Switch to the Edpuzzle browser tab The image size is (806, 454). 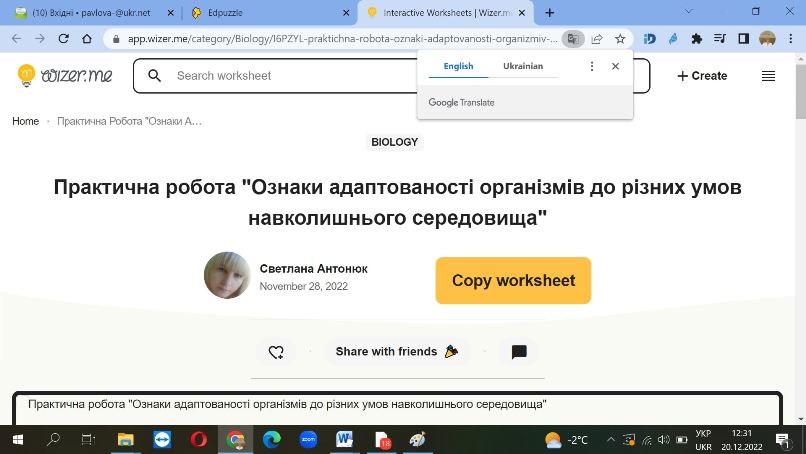(267, 13)
